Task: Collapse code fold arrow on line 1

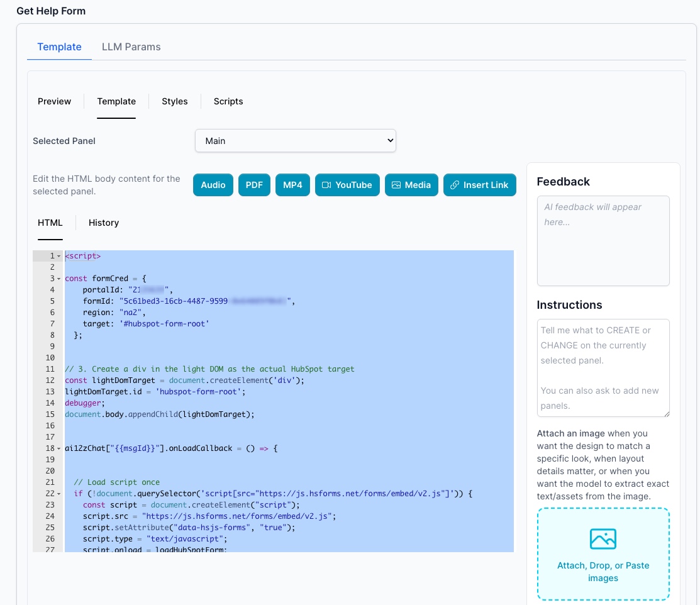Action: click(59, 257)
